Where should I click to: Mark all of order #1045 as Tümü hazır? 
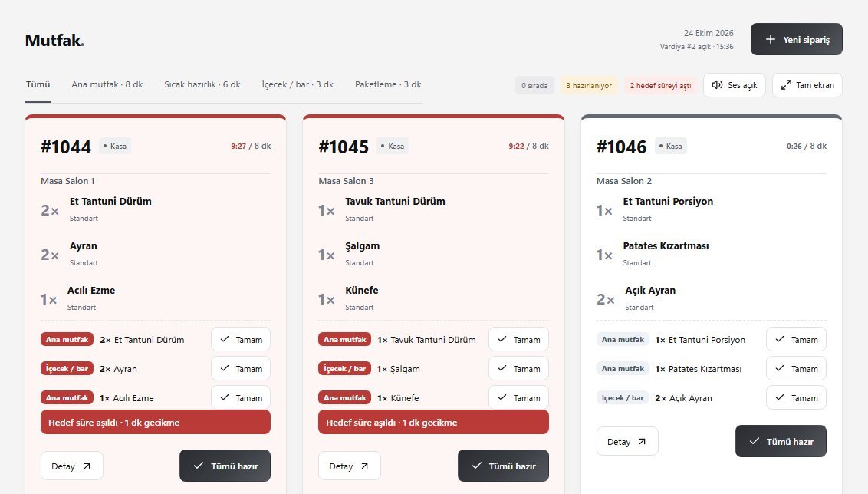(x=503, y=466)
